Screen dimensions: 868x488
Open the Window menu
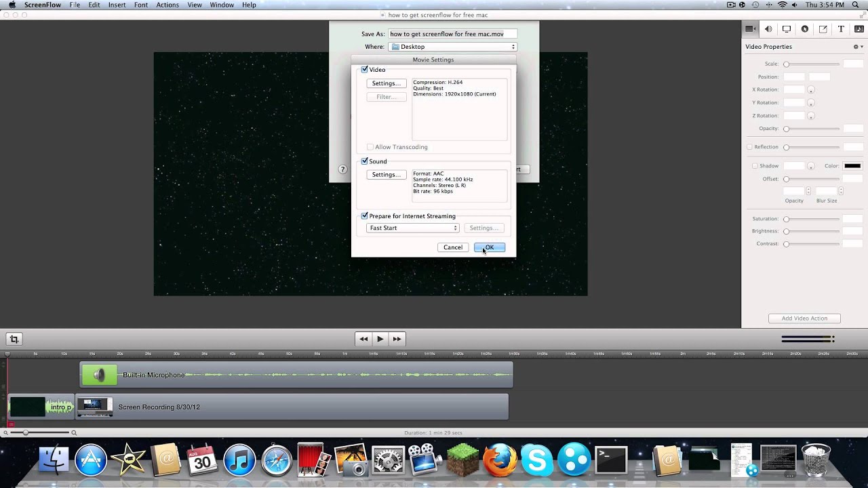click(x=222, y=5)
